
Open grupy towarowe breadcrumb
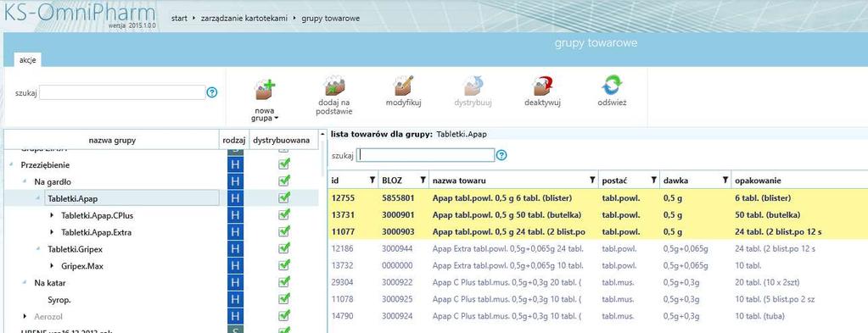330,19
